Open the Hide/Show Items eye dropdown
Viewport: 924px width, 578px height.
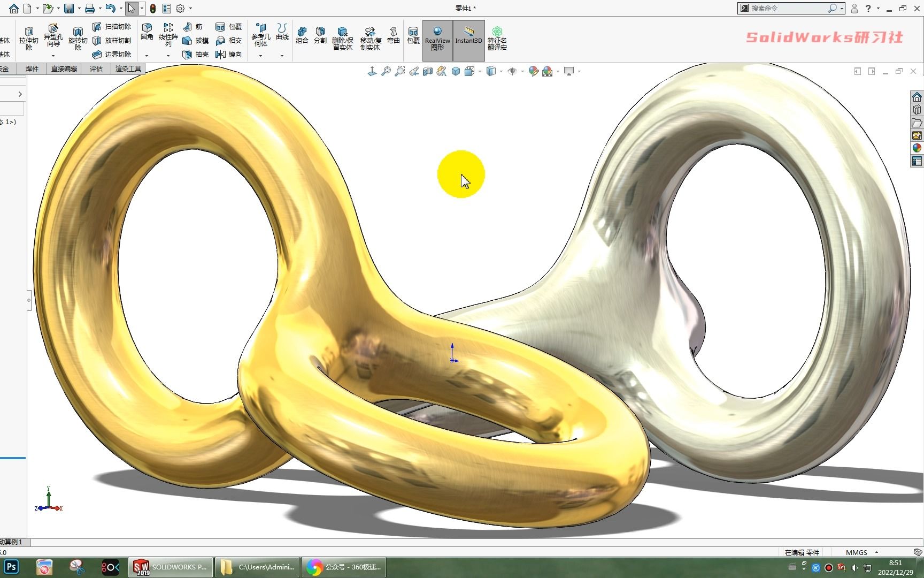[522, 71]
